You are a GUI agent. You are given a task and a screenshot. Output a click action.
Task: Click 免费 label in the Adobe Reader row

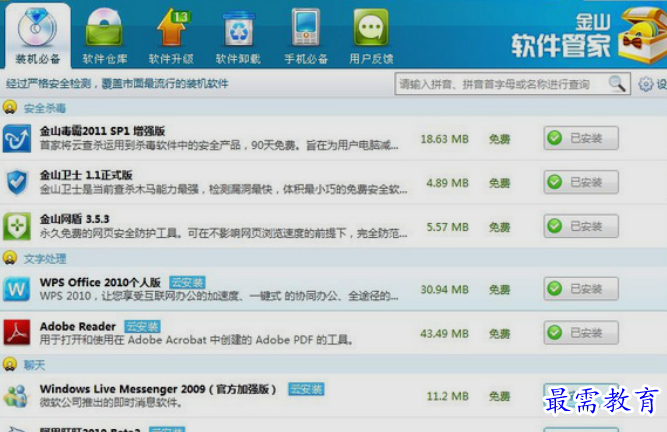point(499,334)
